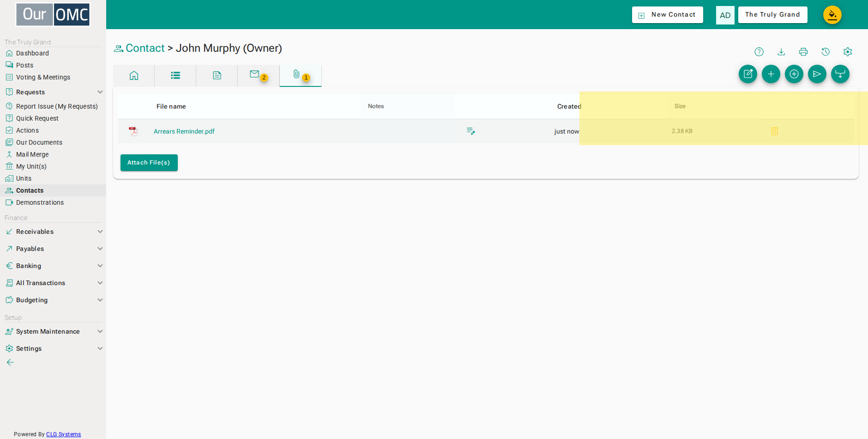This screenshot has width=868, height=439.
Task: Open the Arrears Reminder.pdf file link
Action: click(x=184, y=131)
